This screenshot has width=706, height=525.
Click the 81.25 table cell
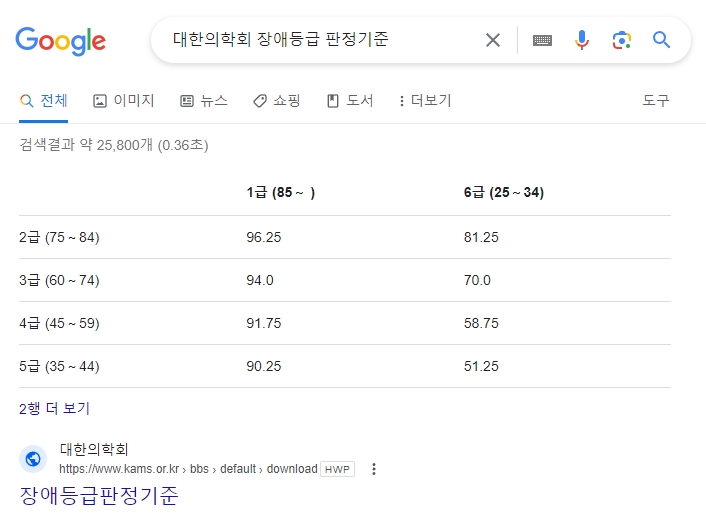tap(481, 237)
